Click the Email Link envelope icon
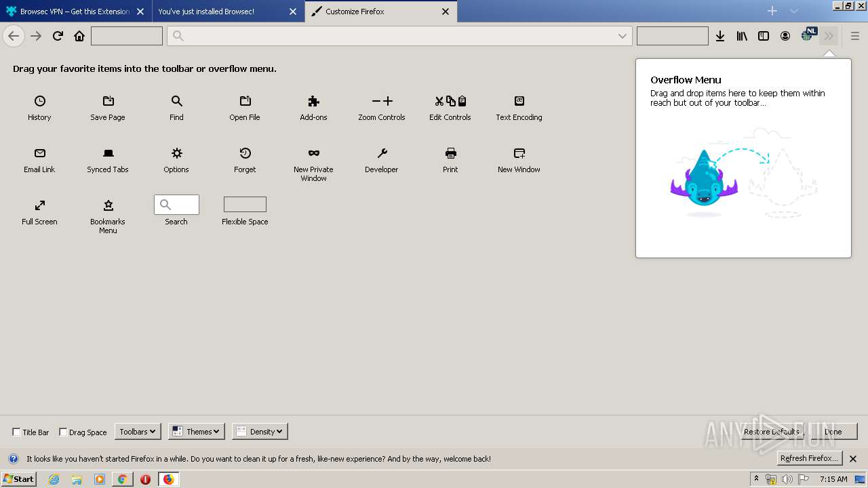This screenshot has width=868, height=488. [x=40, y=153]
